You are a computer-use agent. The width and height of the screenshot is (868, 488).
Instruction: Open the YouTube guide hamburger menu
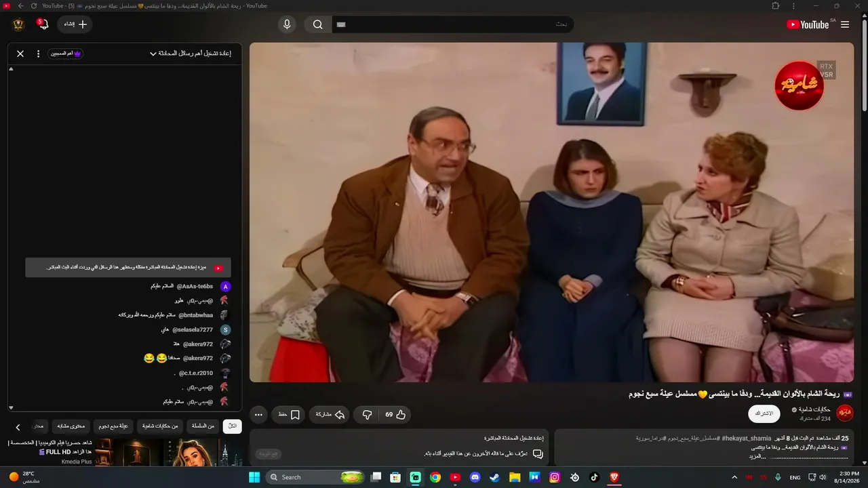844,24
